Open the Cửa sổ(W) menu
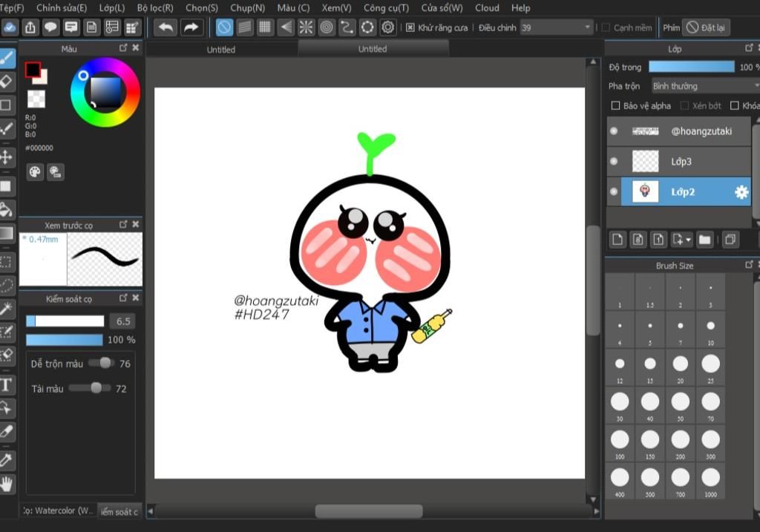 (x=442, y=7)
